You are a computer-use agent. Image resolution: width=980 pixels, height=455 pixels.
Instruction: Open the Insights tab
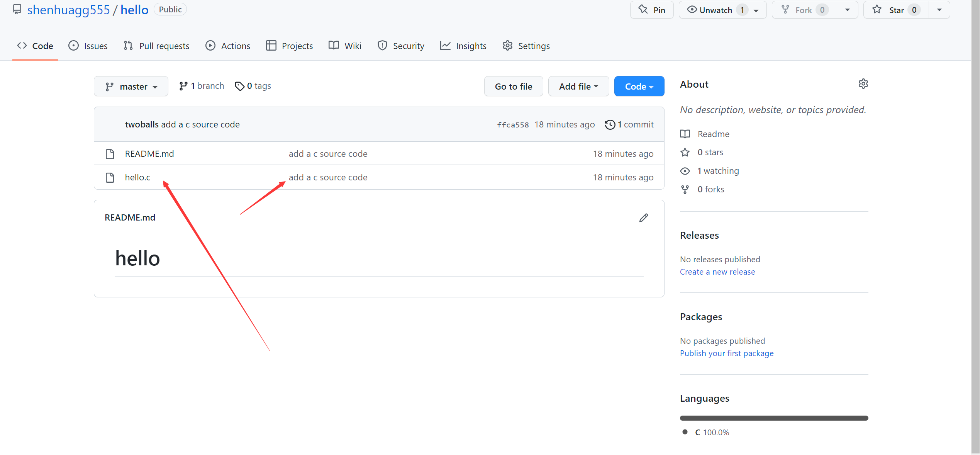pyautogui.click(x=463, y=46)
